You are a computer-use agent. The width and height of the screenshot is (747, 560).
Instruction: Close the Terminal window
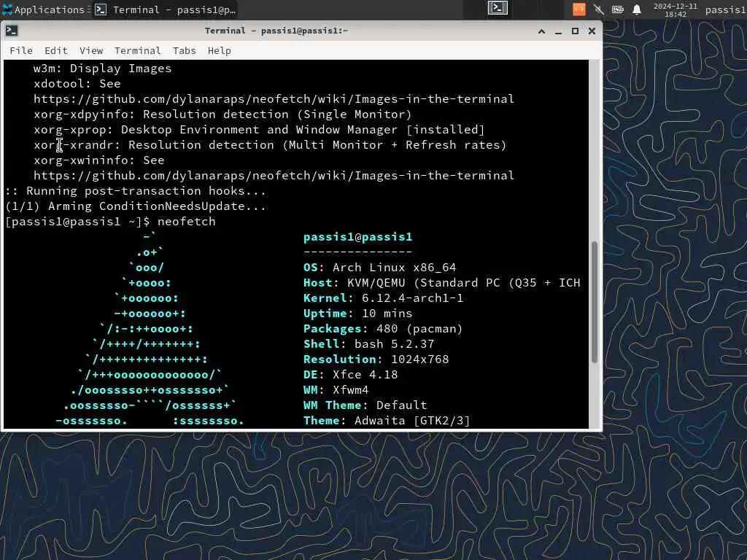pos(592,31)
